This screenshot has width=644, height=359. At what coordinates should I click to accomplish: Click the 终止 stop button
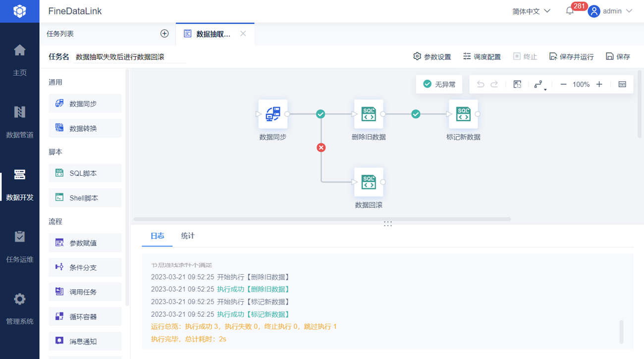pos(525,56)
